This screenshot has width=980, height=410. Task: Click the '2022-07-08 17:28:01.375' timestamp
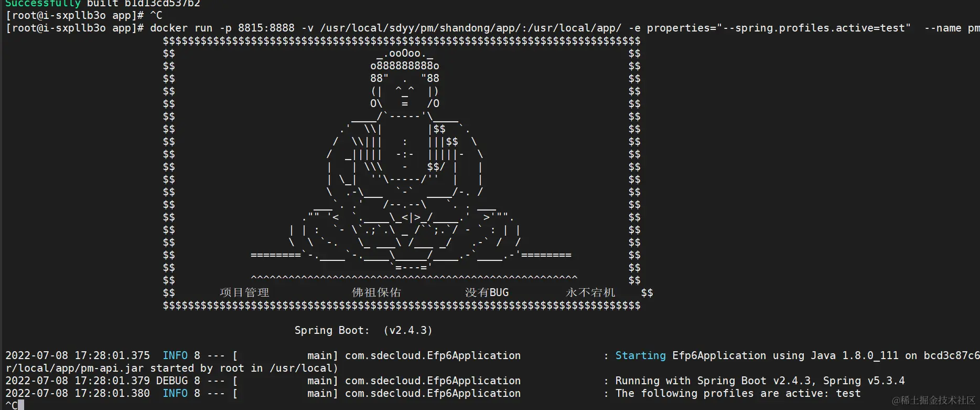78,355
